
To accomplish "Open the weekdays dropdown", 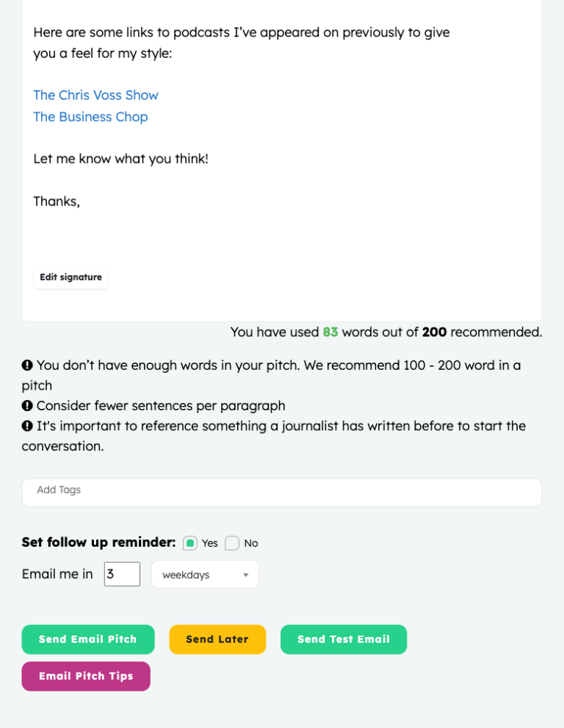I will coord(204,574).
